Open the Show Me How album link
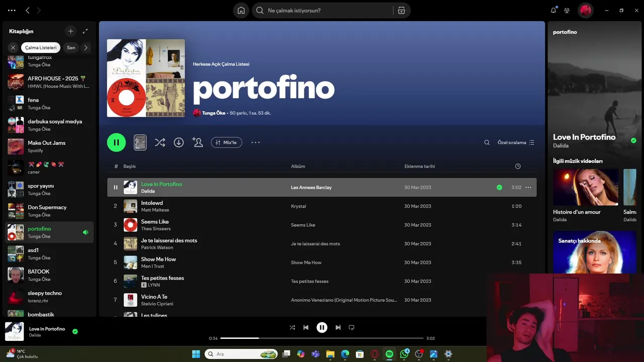The width and height of the screenshot is (644, 362). coord(306,262)
